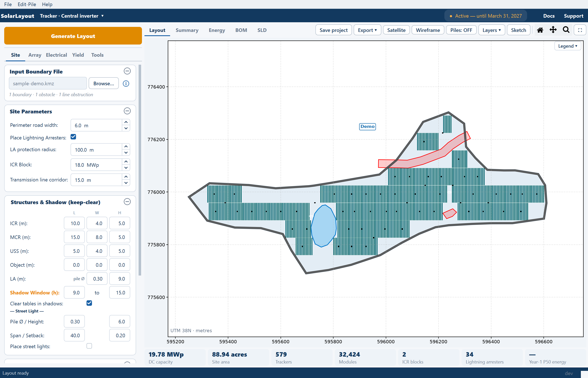Click LA pile diameter input field

tap(97, 279)
